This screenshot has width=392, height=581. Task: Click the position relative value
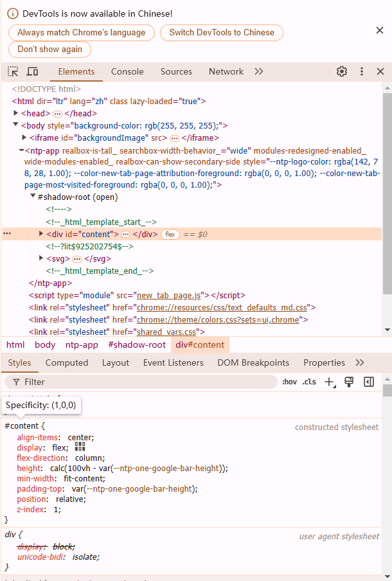[x=71, y=499]
